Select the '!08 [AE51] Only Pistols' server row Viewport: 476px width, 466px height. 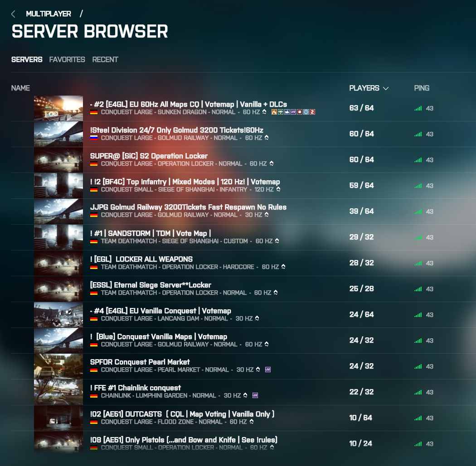(x=184, y=440)
